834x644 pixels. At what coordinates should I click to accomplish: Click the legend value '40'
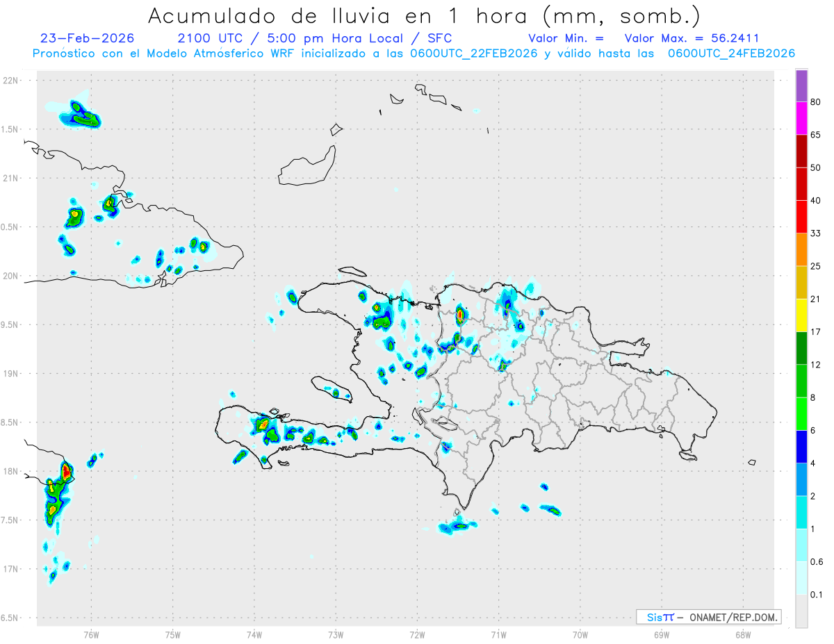[x=816, y=201]
